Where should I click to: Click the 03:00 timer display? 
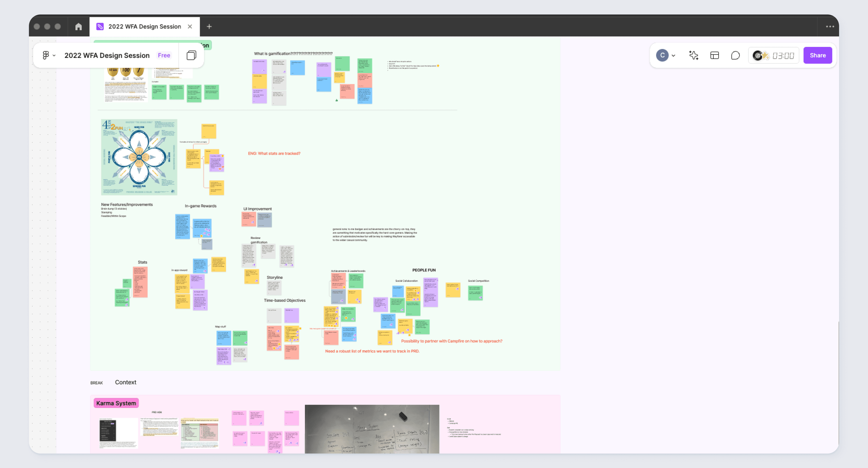783,56
